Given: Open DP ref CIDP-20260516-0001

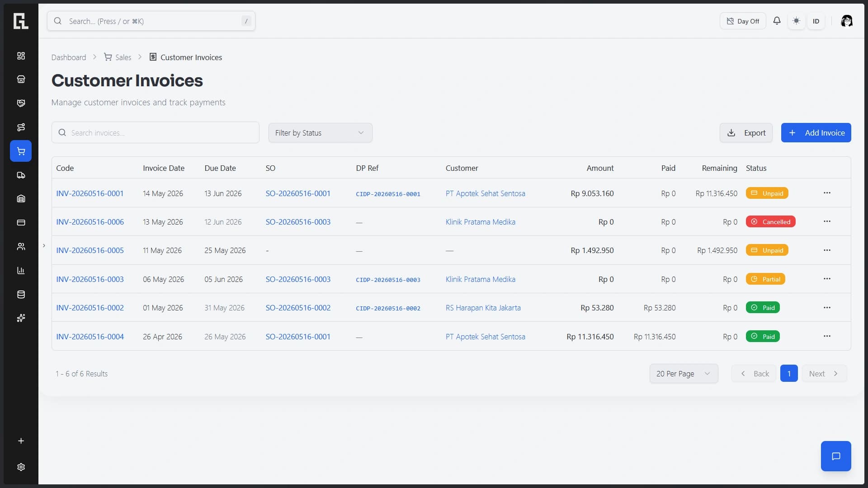Looking at the screenshot, I should coord(388,194).
